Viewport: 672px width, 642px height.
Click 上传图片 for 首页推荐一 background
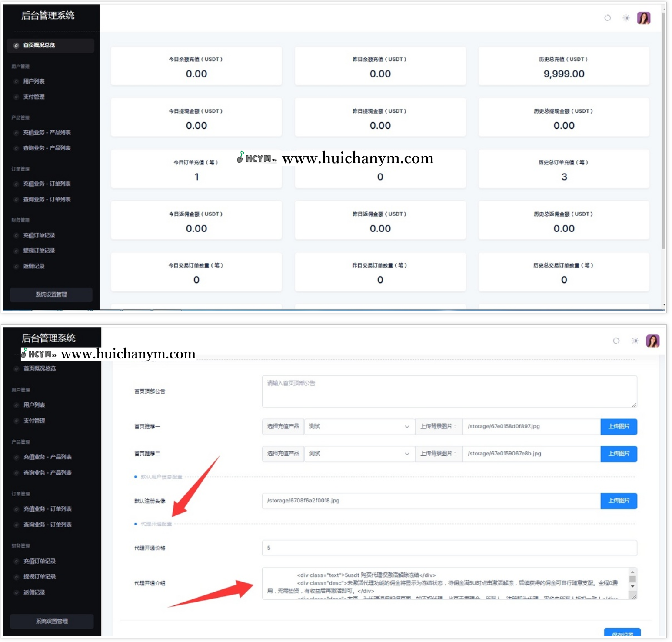coord(619,426)
